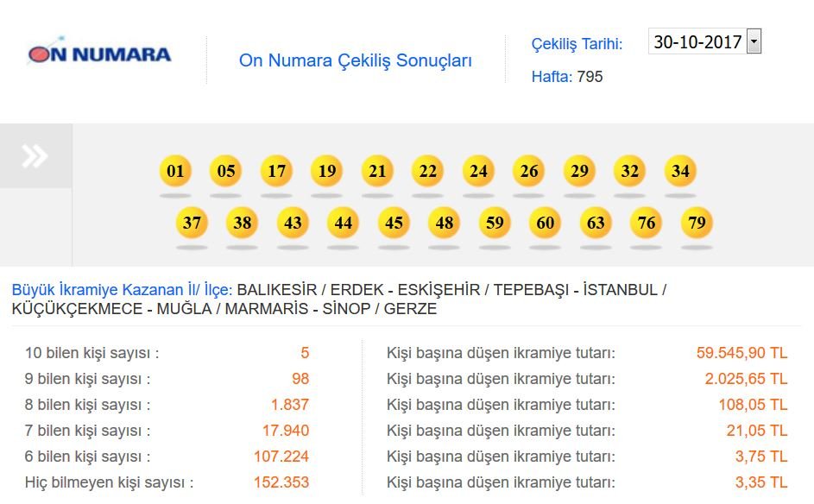This screenshot has height=504, width=814.
Task: Click yellow ball number 24
Action: (x=478, y=171)
